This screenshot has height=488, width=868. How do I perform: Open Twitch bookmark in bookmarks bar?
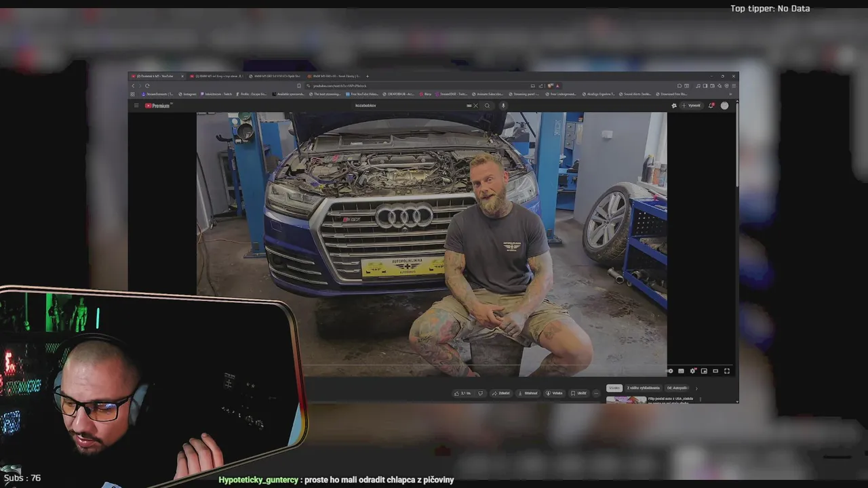click(x=216, y=94)
